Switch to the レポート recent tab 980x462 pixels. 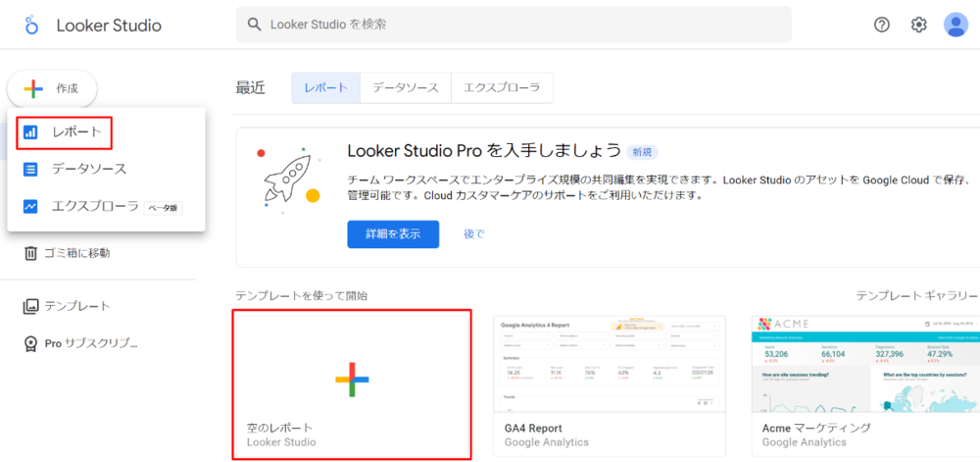point(325,88)
